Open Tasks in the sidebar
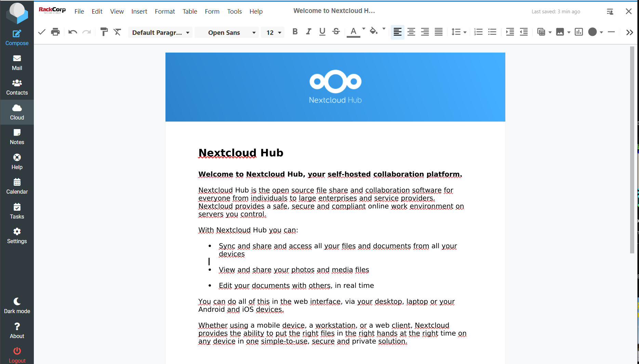Viewport: 639px width, 364px height. tap(17, 211)
